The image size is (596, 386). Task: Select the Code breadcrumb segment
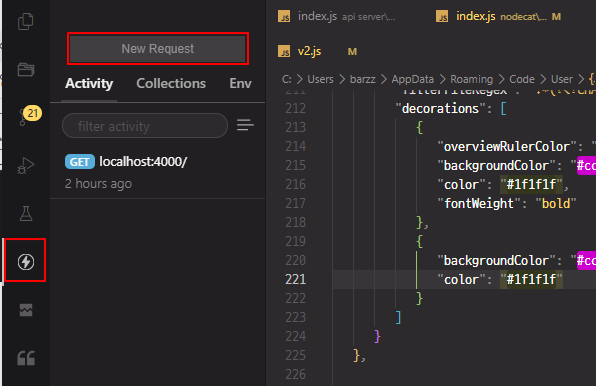click(x=522, y=79)
